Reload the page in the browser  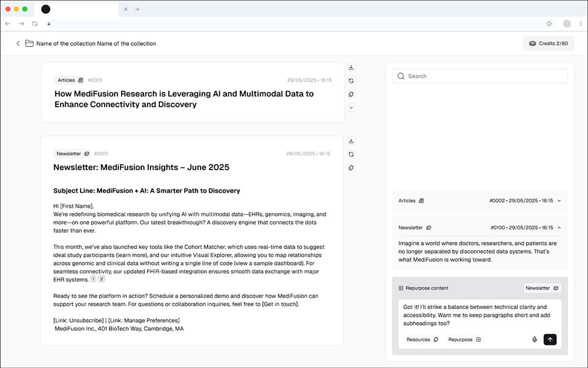tap(35, 24)
